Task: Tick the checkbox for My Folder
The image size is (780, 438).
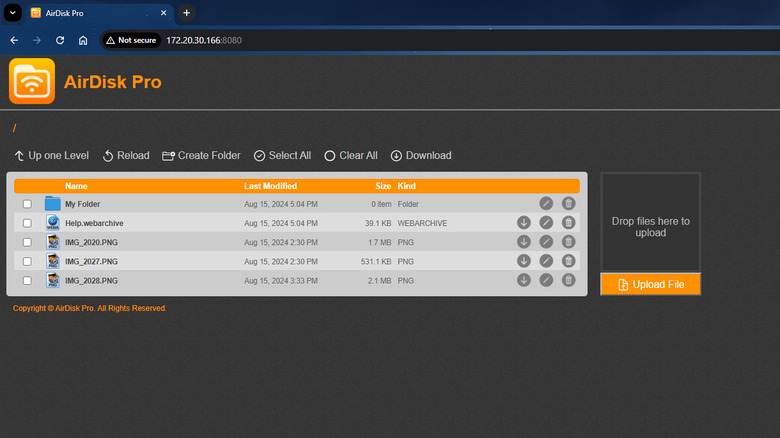Action: click(x=27, y=204)
